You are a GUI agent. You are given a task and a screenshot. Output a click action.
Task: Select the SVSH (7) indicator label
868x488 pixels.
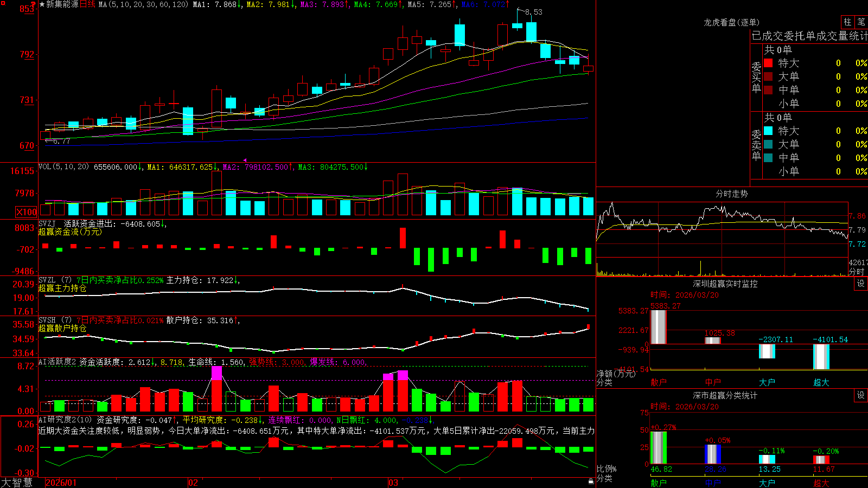coord(55,320)
